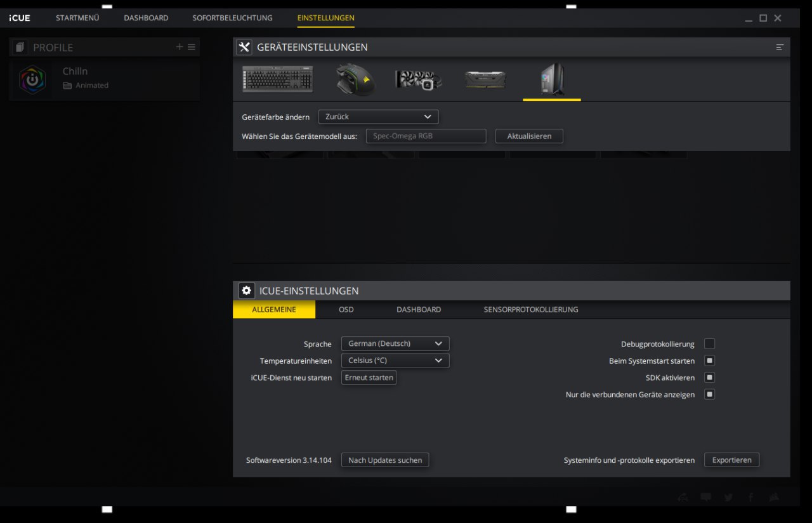Select the Chilln profile entry

click(105, 80)
